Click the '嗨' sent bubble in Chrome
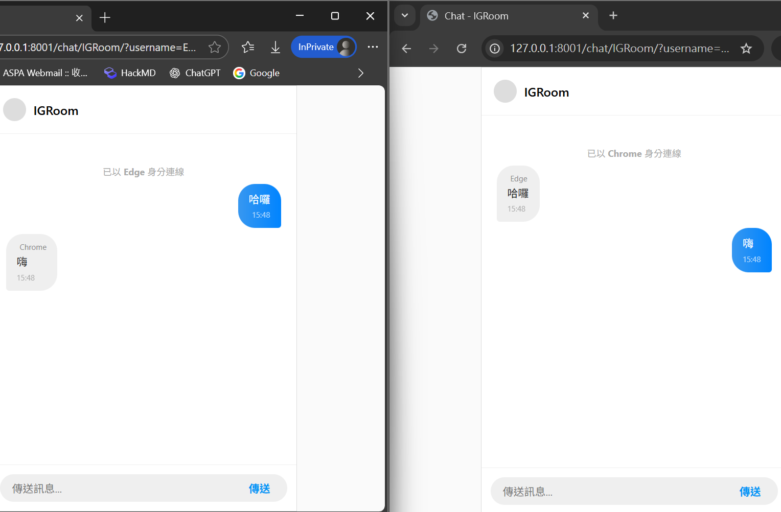This screenshot has height=512, width=781. point(752,250)
